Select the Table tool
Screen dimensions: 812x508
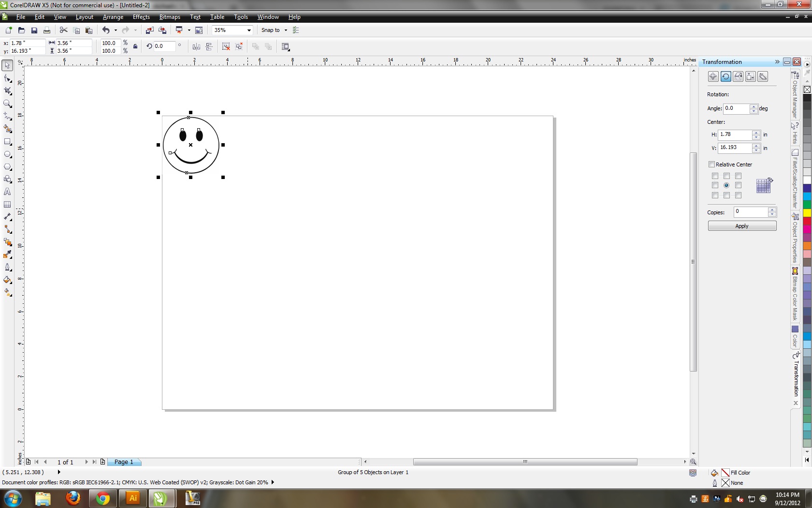tap(7, 205)
